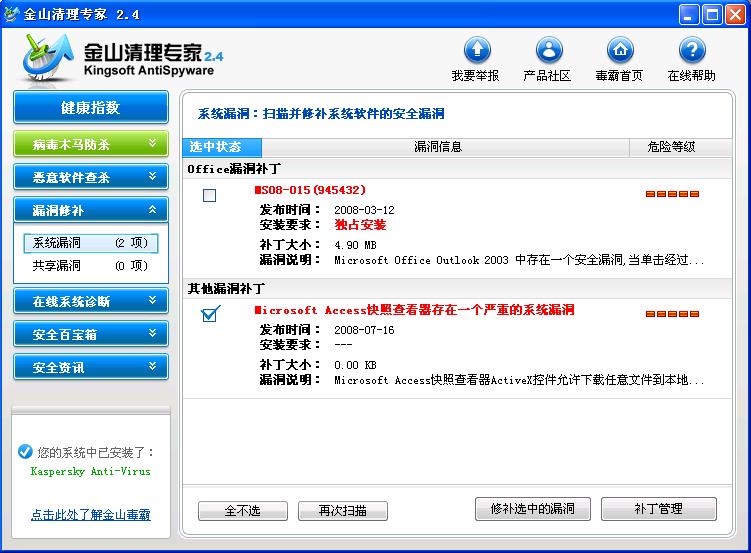Click the 独占安装 requirement text
This screenshot has width=751, height=553.
coord(360,225)
